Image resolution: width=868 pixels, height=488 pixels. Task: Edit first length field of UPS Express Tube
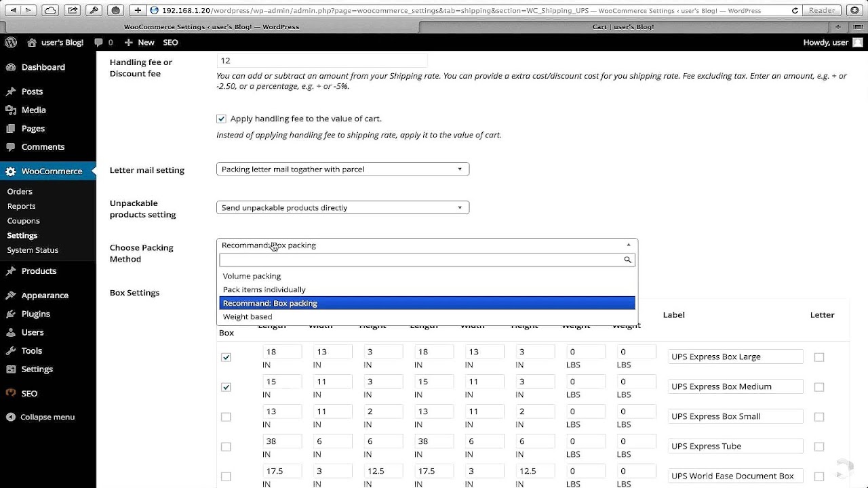[x=282, y=441]
